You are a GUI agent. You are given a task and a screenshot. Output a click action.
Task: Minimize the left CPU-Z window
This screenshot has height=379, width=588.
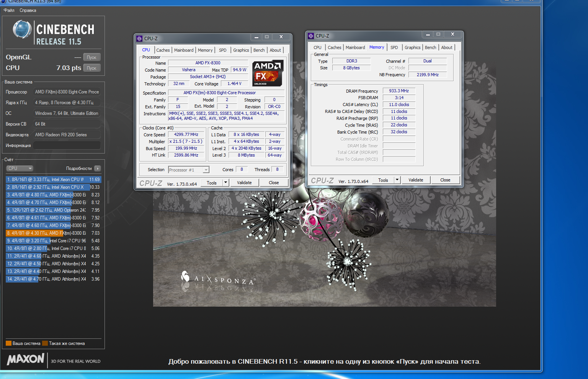(x=256, y=37)
